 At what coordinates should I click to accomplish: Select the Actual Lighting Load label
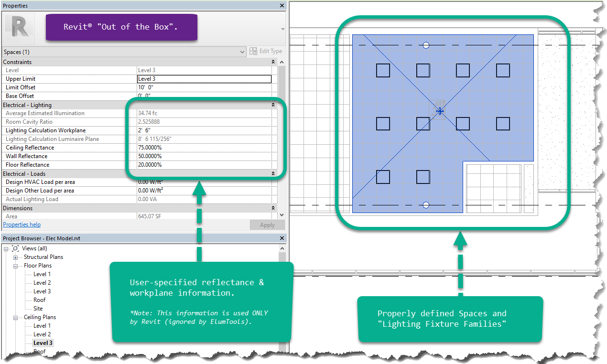(32, 199)
